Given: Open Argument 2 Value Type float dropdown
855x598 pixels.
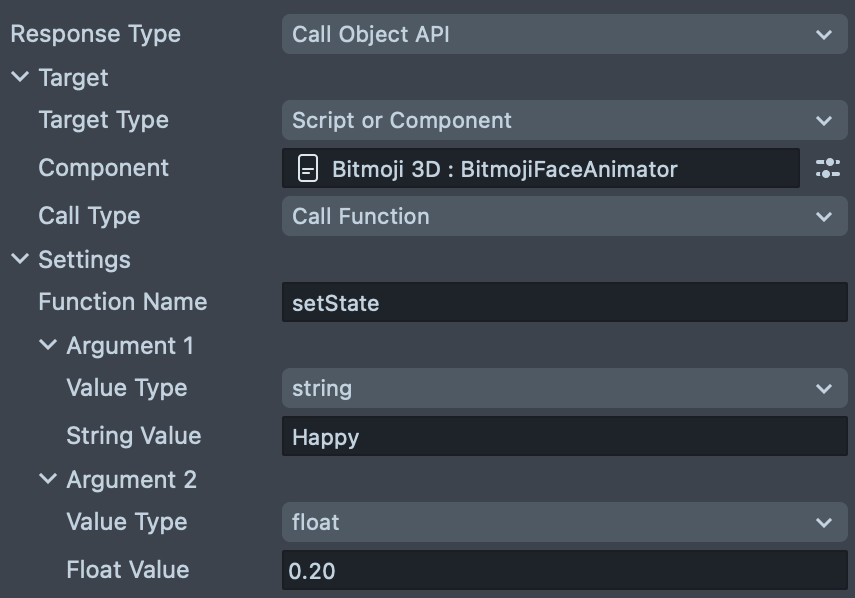Looking at the screenshot, I should click(563, 522).
